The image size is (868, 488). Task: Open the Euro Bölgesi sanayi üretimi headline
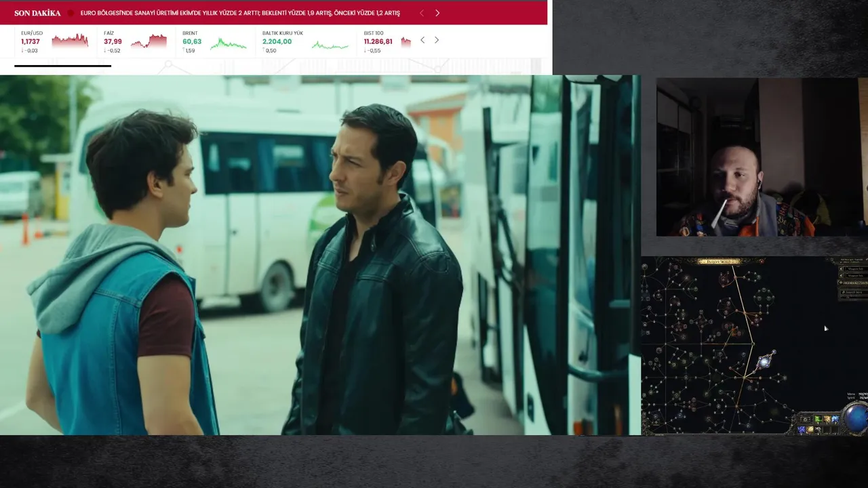240,13
